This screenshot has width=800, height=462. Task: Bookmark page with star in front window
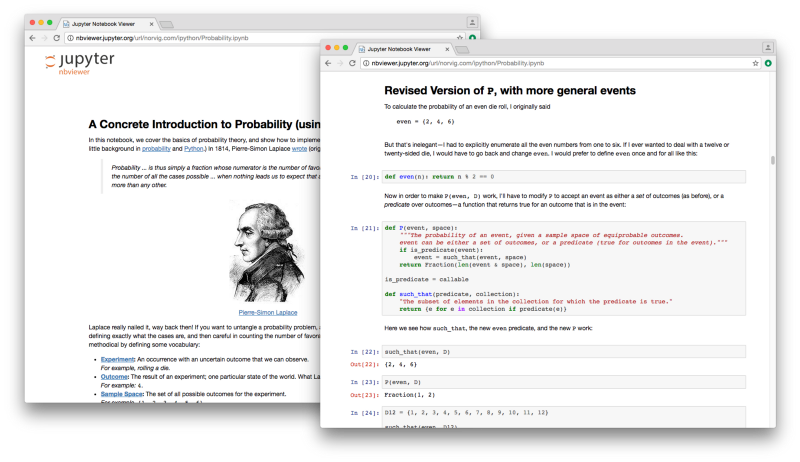coord(755,63)
